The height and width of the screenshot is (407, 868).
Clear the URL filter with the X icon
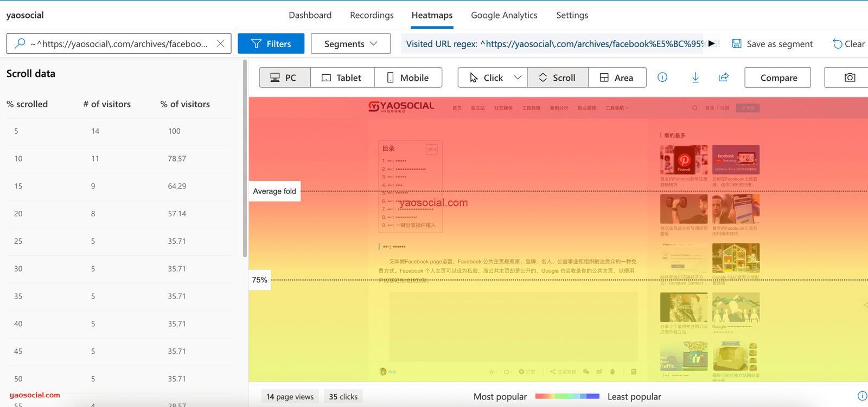(x=220, y=44)
